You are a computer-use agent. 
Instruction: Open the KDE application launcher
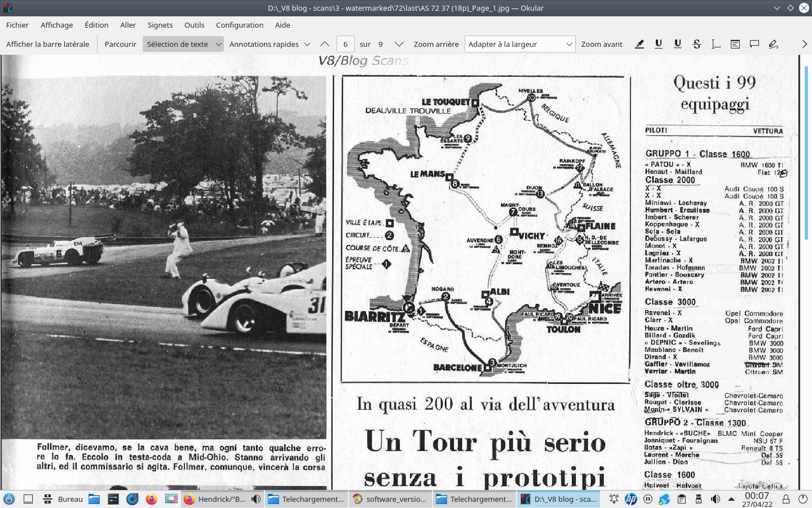[9, 499]
